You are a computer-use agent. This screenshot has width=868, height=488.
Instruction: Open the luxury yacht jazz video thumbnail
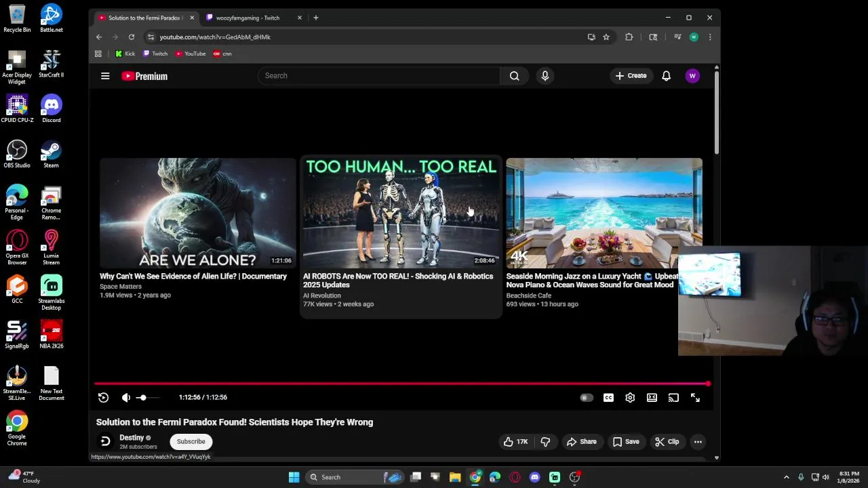coord(604,213)
